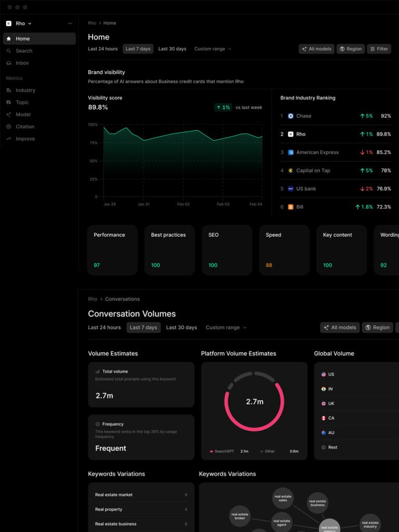Image resolution: width=399 pixels, height=532 pixels.
Task: Open the Industry metrics icon
Action: point(9,90)
